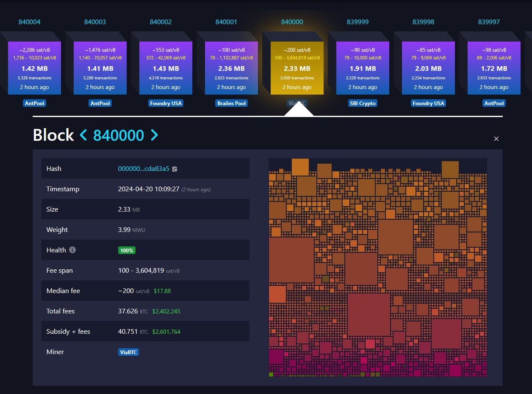Open block height link 840001
Viewport: 532px width, 394px height.
[x=226, y=22]
